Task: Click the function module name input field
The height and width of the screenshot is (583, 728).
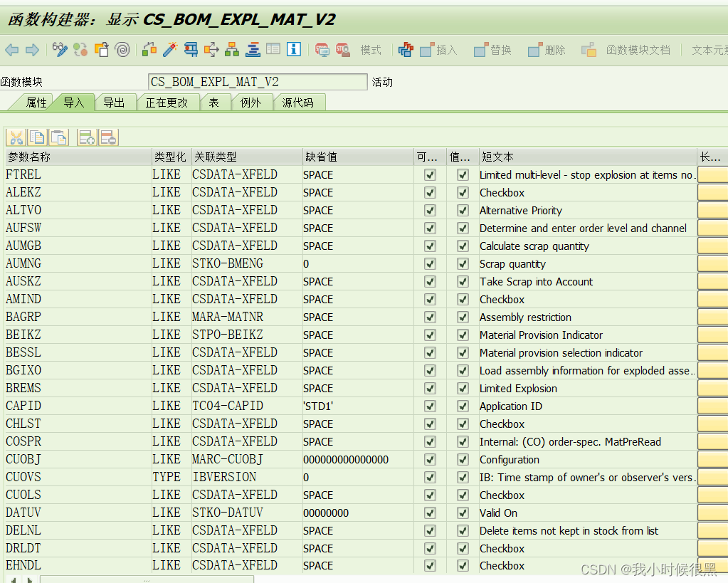Action: coord(256,82)
